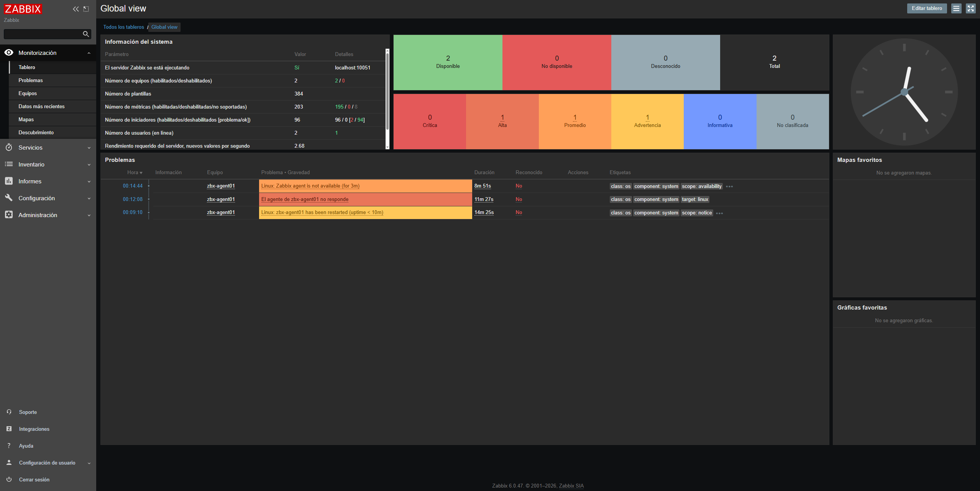980x491 pixels.
Task: Collapse the sidebar with double-chevron icon
Action: click(76, 9)
